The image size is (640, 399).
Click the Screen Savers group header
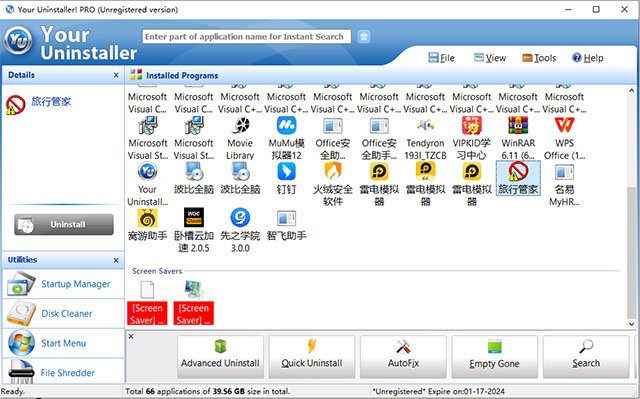[157, 271]
